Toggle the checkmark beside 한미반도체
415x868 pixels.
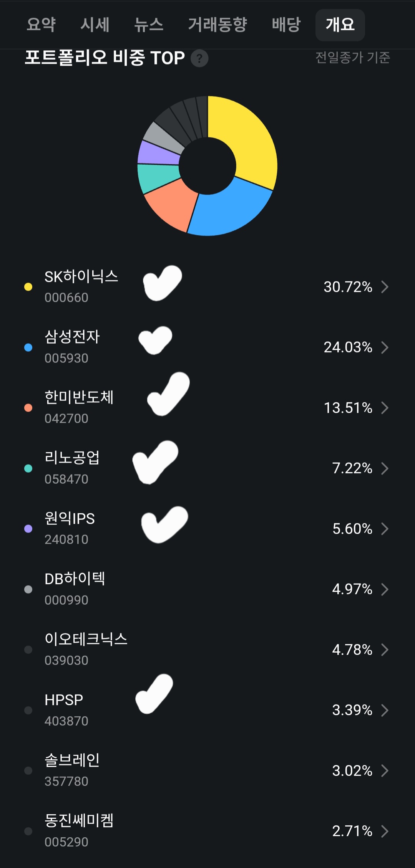[169, 395]
